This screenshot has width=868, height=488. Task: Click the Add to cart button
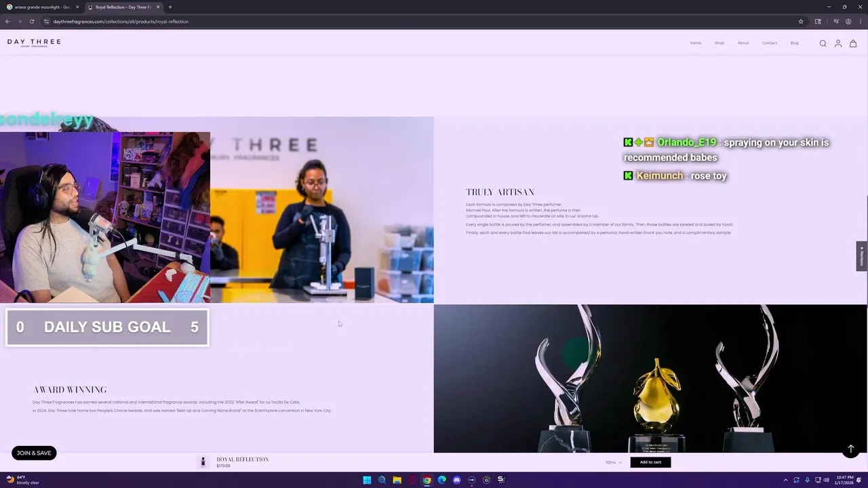650,462
